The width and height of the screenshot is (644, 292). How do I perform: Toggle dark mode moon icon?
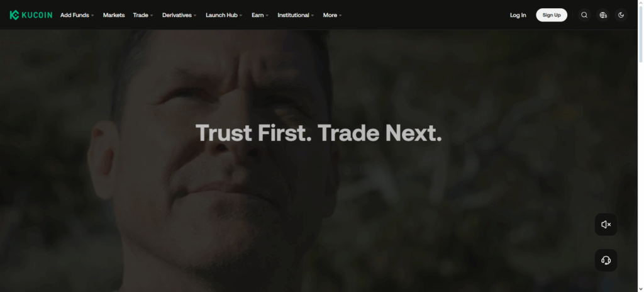click(621, 15)
